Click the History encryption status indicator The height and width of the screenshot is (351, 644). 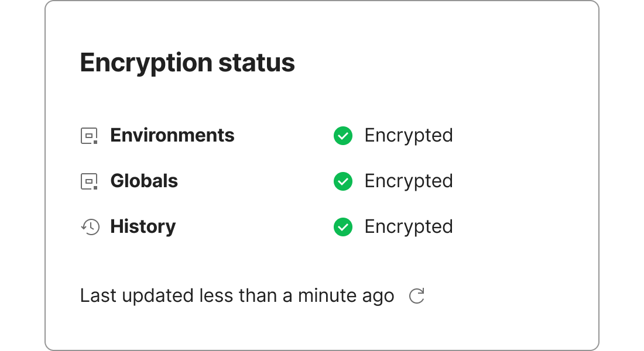click(x=342, y=226)
